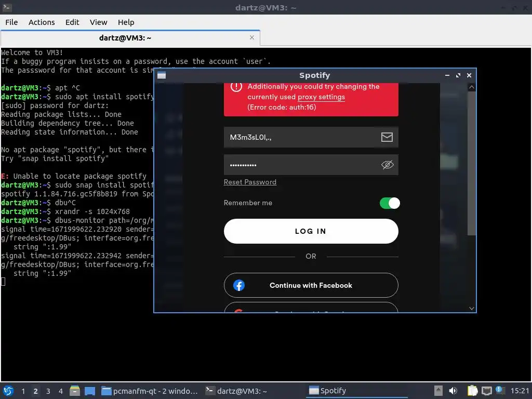The image size is (532, 399).
Task: Click the envelope icon in username field
Action: point(387,137)
